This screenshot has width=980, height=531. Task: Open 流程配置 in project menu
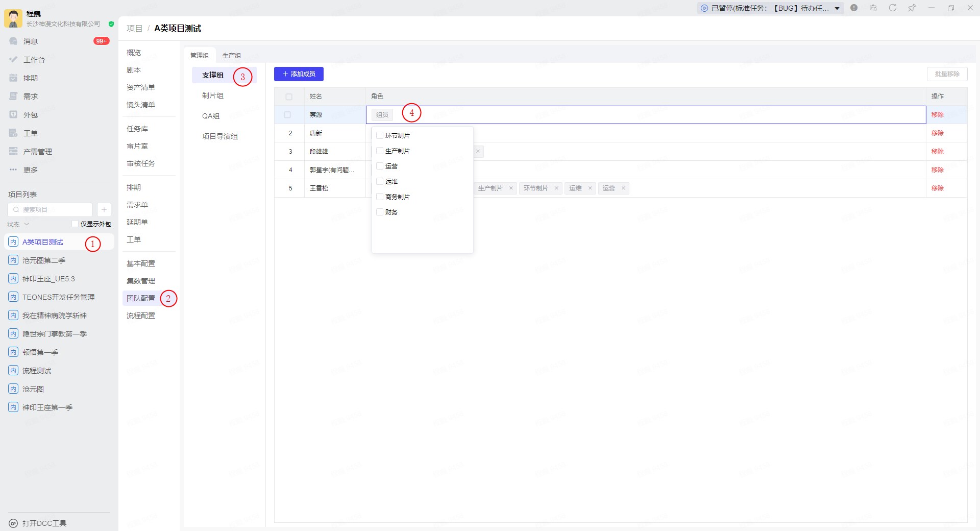pos(141,316)
